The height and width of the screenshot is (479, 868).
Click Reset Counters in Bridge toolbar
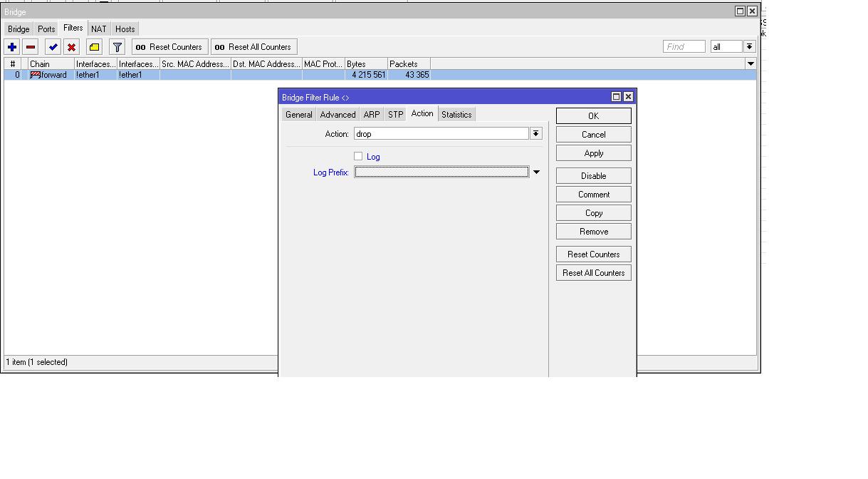pos(169,47)
